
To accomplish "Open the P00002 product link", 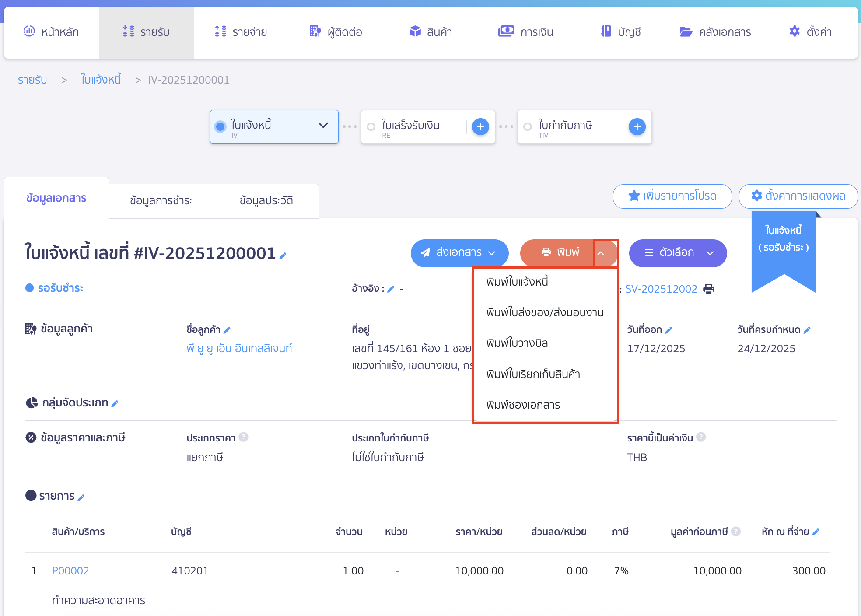I will pos(70,570).
